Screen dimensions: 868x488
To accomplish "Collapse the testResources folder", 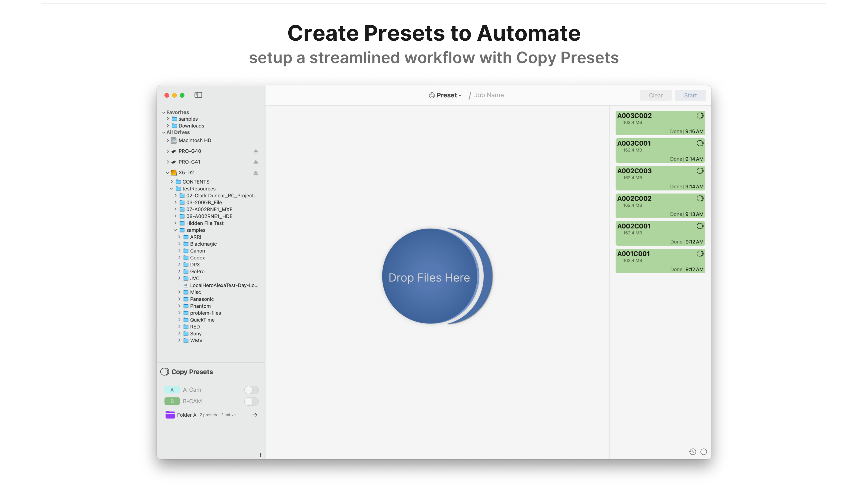I will [x=171, y=189].
